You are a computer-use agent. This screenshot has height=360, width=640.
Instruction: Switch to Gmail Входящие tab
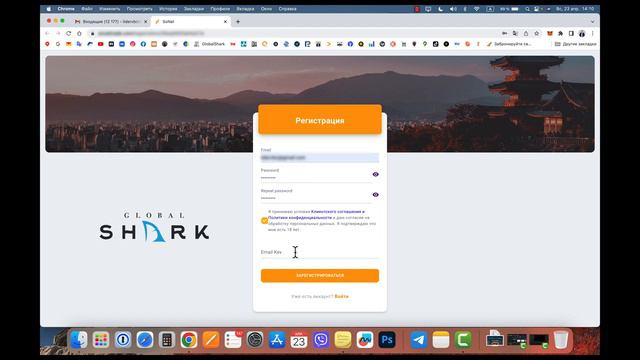[x=110, y=22]
